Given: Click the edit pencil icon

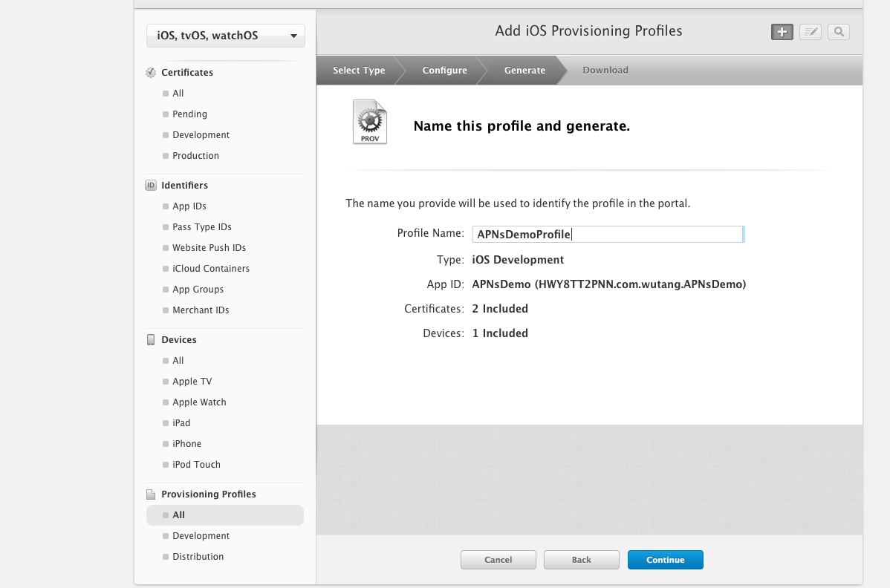Looking at the screenshot, I should [811, 32].
